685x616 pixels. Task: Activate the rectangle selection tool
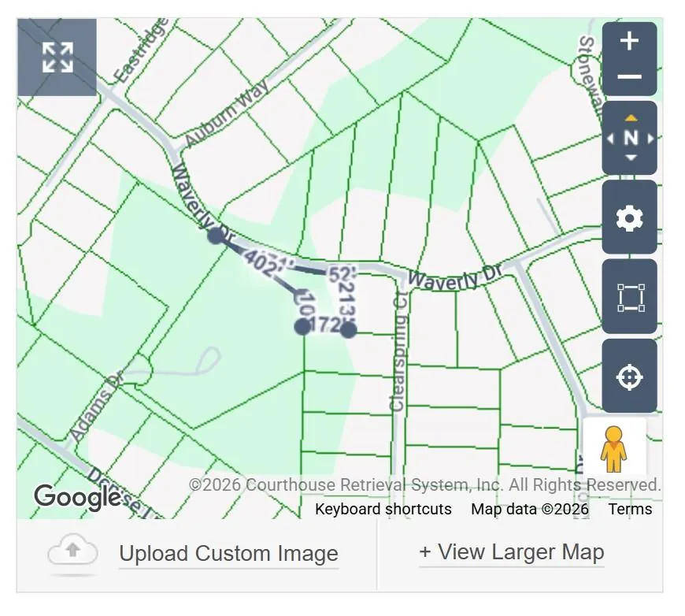tap(629, 297)
